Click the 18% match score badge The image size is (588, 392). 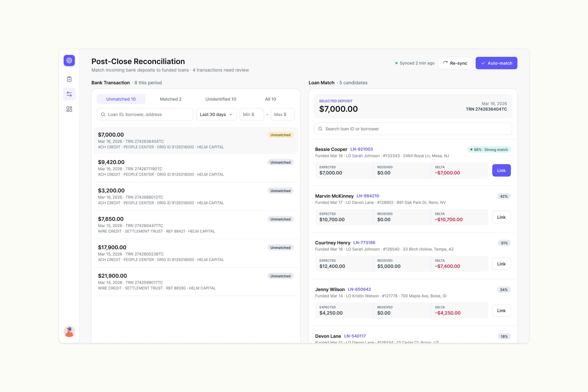(x=504, y=336)
